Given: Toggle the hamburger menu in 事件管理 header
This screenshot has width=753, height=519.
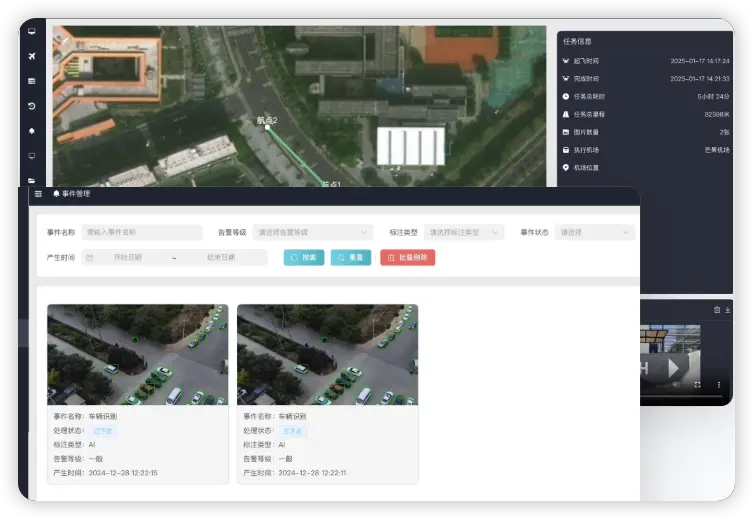Looking at the screenshot, I should tap(38, 193).
